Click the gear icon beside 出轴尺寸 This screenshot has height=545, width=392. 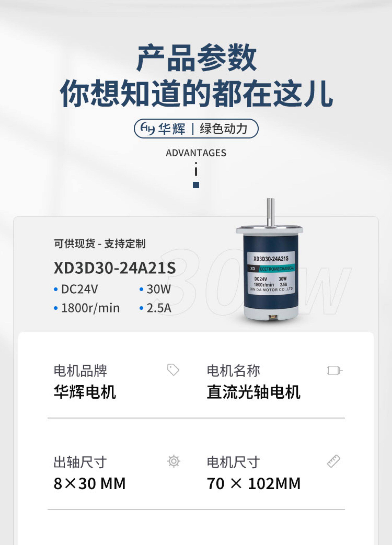[x=174, y=461]
